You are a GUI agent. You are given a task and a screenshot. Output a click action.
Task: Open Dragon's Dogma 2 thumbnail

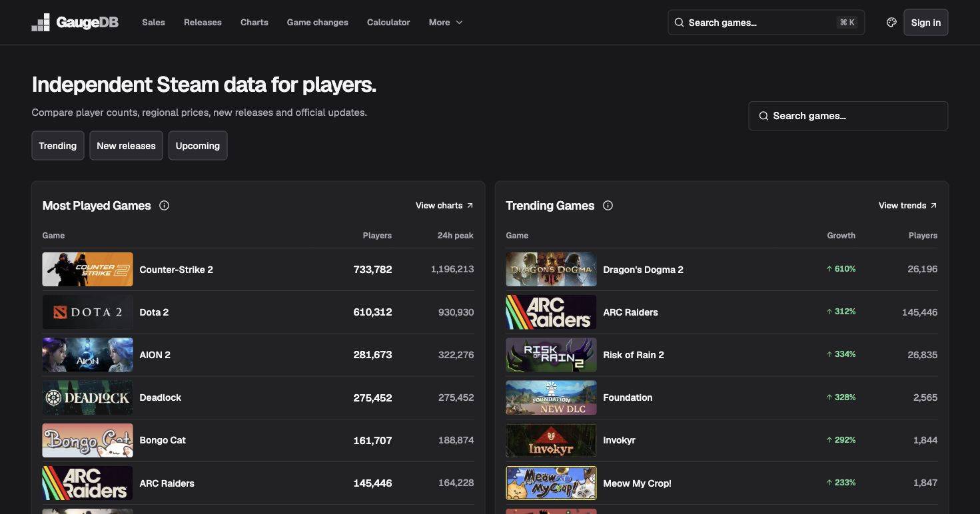pyautogui.click(x=551, y=269)
